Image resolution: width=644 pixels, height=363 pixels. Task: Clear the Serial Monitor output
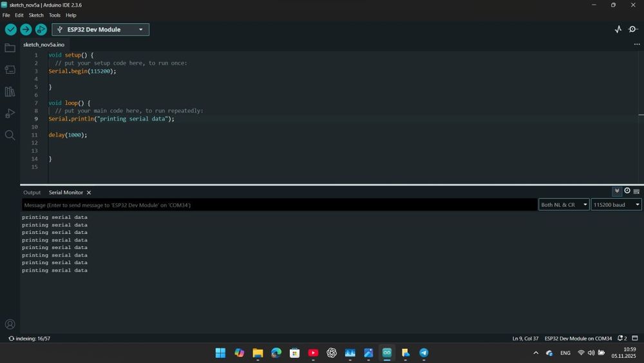(x=637, y=191)
